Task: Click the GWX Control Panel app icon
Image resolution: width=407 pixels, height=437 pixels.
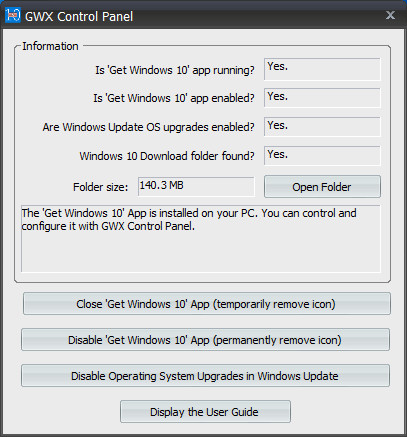Action: point(13,15)
